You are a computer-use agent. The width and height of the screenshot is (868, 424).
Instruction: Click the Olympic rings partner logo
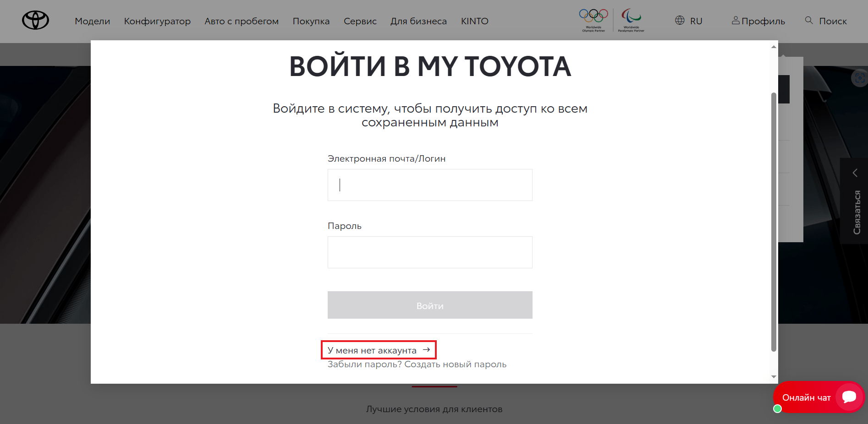click(x=593, y=21)
